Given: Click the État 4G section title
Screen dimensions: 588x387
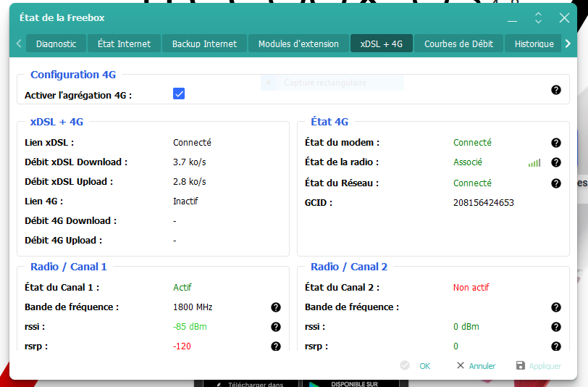Looking at the screenshot, I should click(329, 122).
